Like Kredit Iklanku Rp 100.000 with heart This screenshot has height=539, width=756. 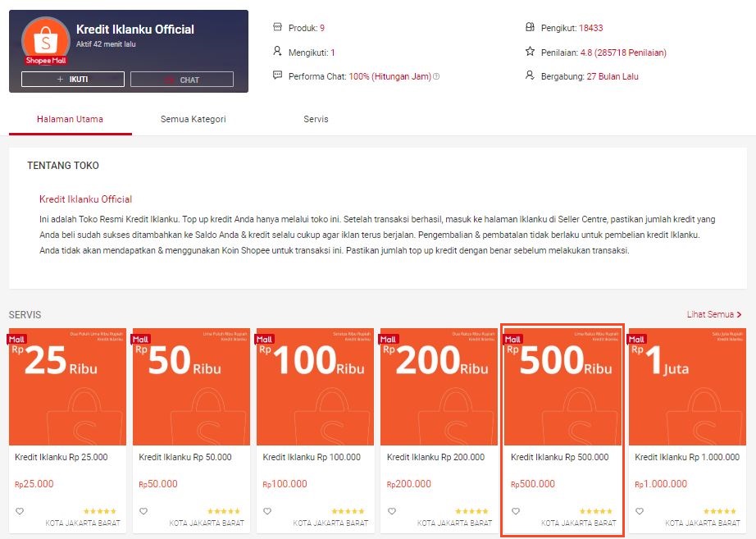pos(267,511)
